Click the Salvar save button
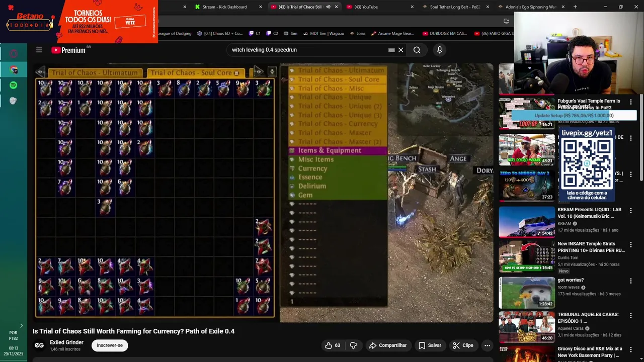Screen dimensions: 644x362 click(x=430, y=345)
